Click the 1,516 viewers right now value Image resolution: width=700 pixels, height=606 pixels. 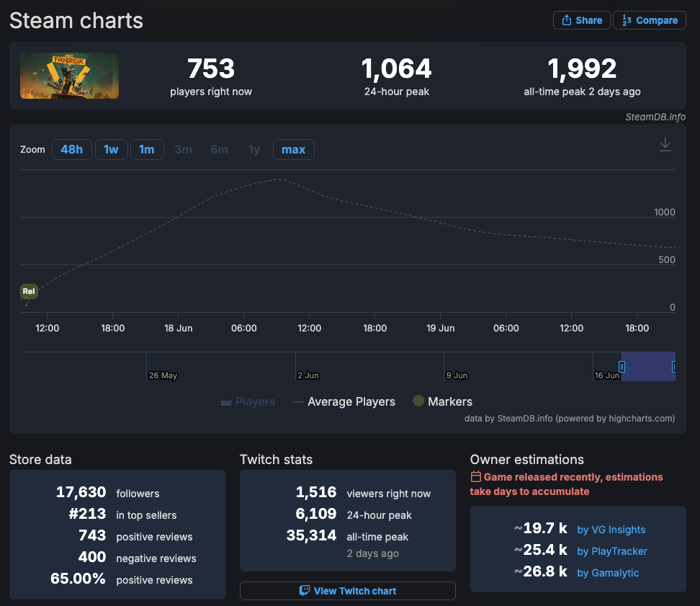pos(316,492)
